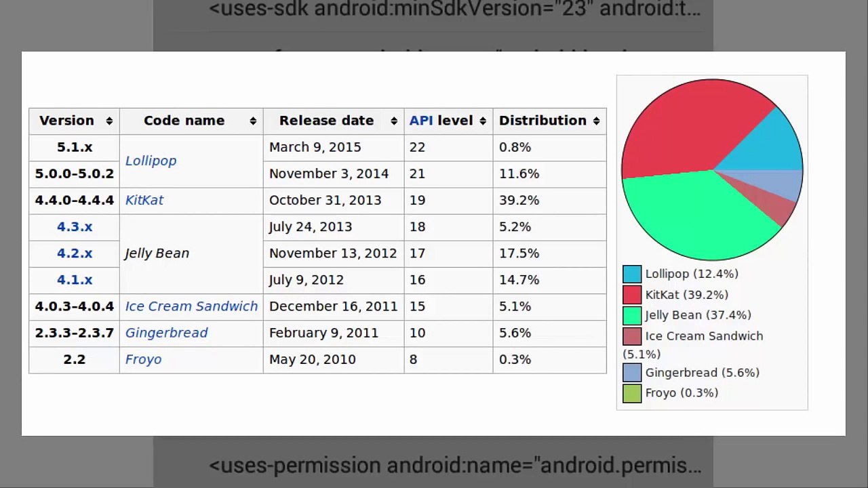
Task: Click the Froyo green legend swatch
Action: [x=632, y=393]
